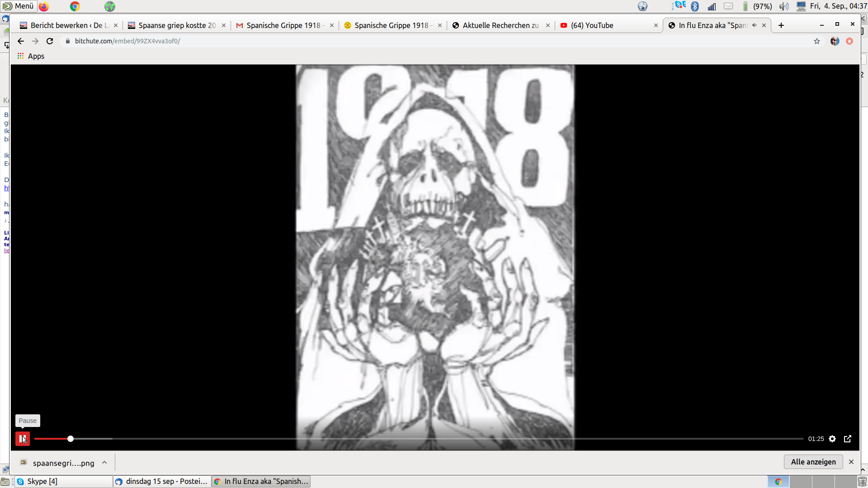This screenshot has height=488, width=868.
Task: Launch Chrome from top panel
Action: [x=75, y=6]
